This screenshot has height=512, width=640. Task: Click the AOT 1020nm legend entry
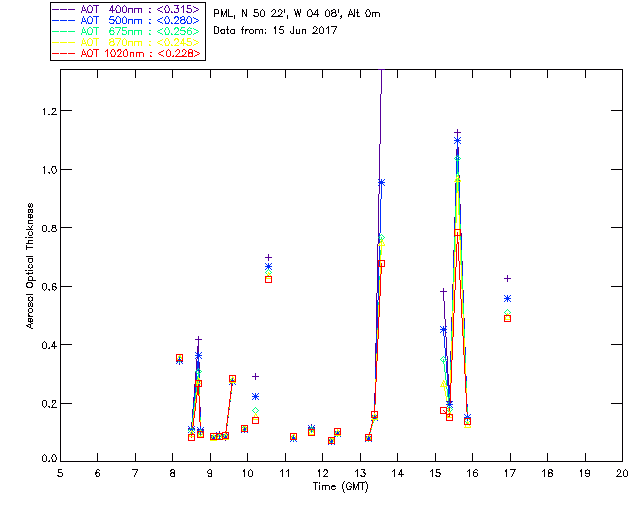127,53
